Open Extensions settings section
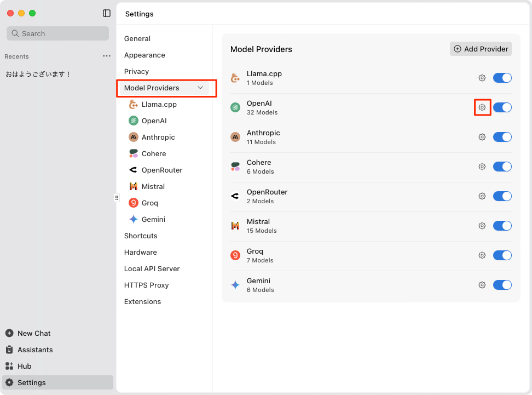 (x=142, y=302)
